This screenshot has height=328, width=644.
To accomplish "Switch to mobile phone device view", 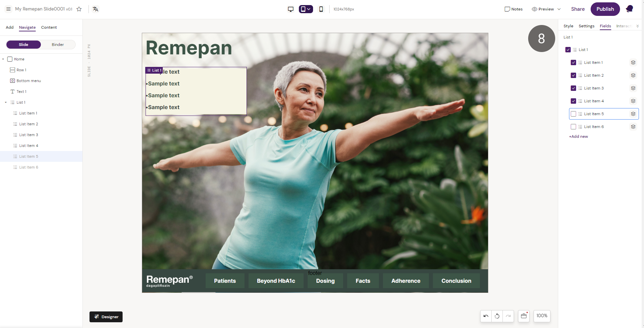I will (x=321, y=9).
